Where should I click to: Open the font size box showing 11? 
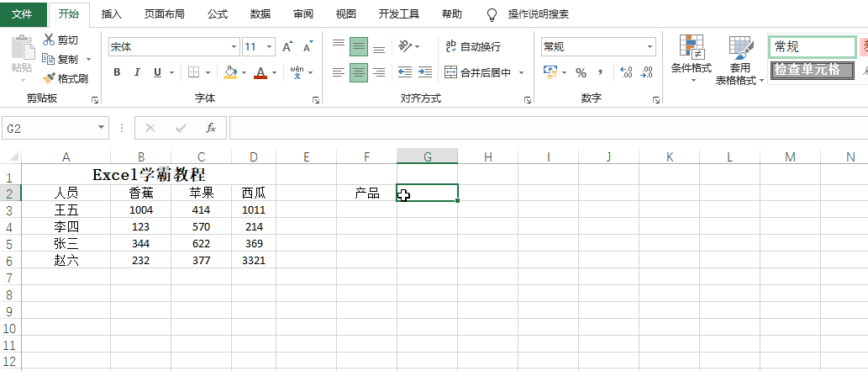259,47
